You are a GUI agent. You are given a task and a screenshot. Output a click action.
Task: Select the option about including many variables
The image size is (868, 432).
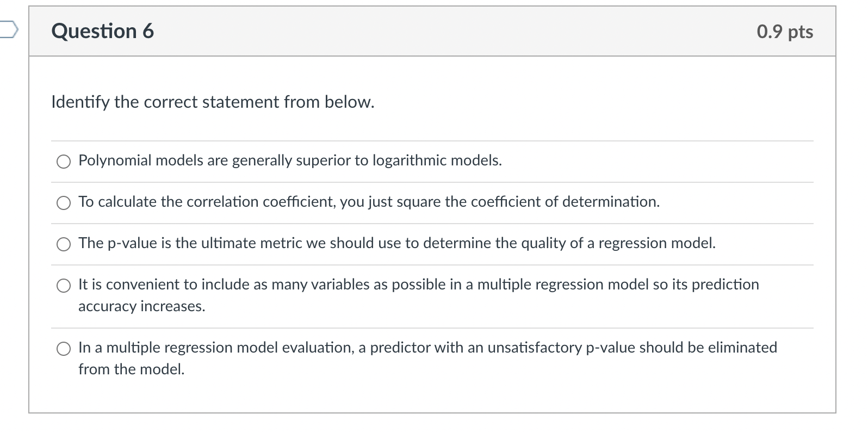[64, 285]
